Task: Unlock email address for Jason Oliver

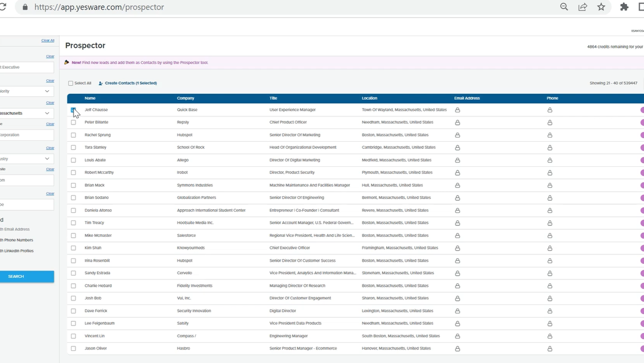Action: tap(458, 349)
